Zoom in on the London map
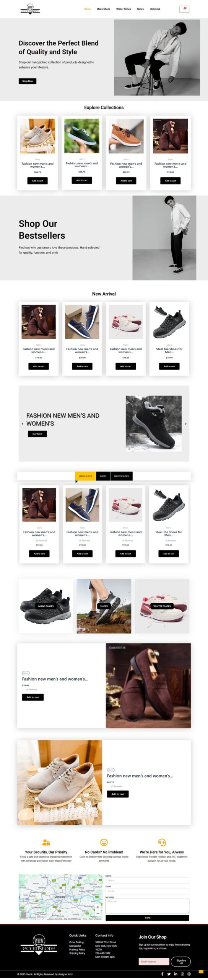The height and width of the screenshot is (980, 208). tap(98, 907)
